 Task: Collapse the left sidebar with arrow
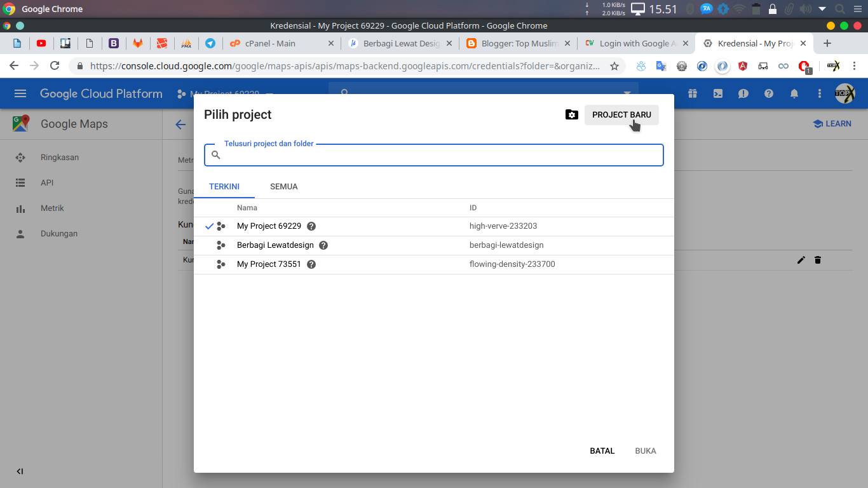(x=20, y=471)
